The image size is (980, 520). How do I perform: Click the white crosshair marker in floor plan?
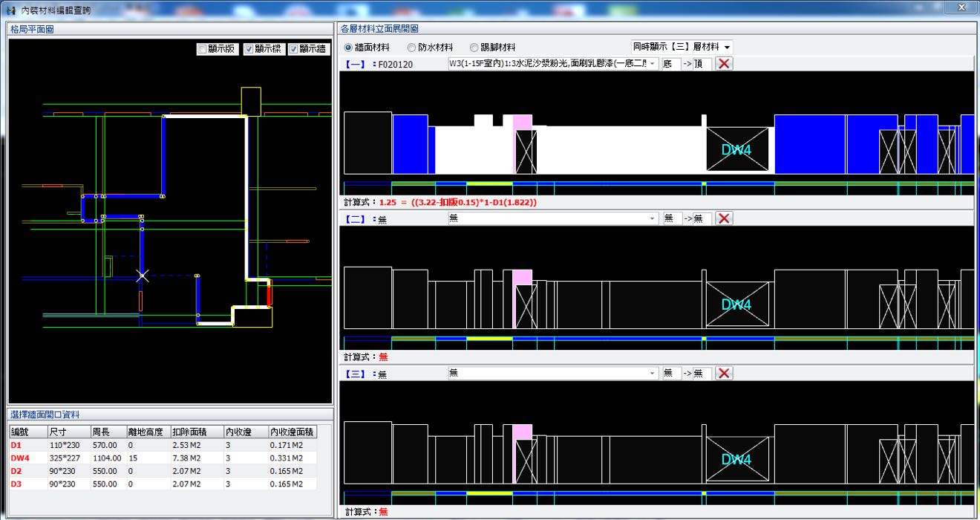tap(143, 276)
